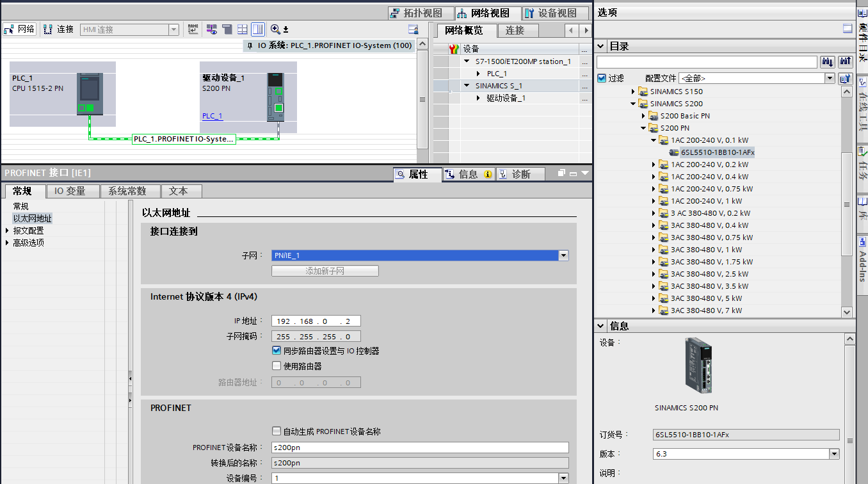
Task: Uncheck the 过滤 filter checkbox
Action: 601,78
